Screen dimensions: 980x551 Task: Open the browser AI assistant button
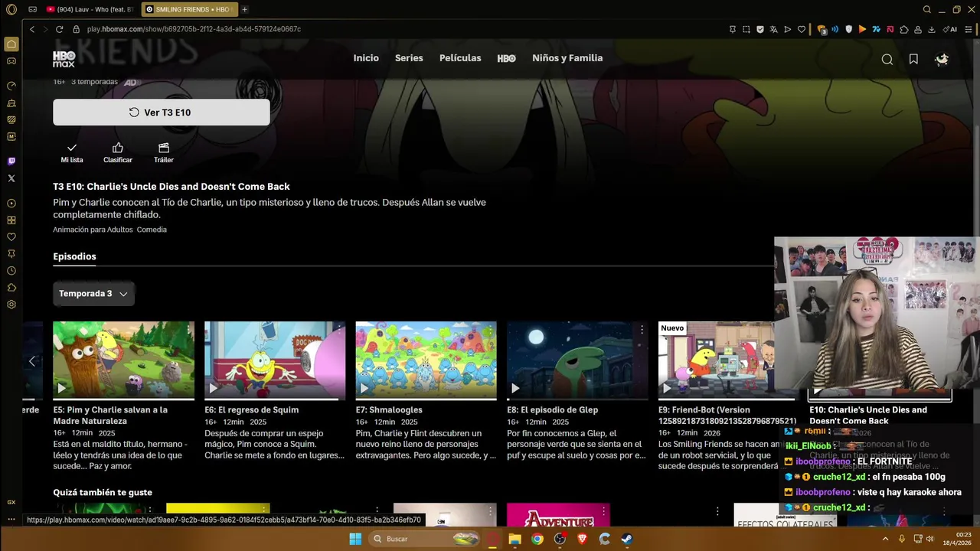coord(951,29)
